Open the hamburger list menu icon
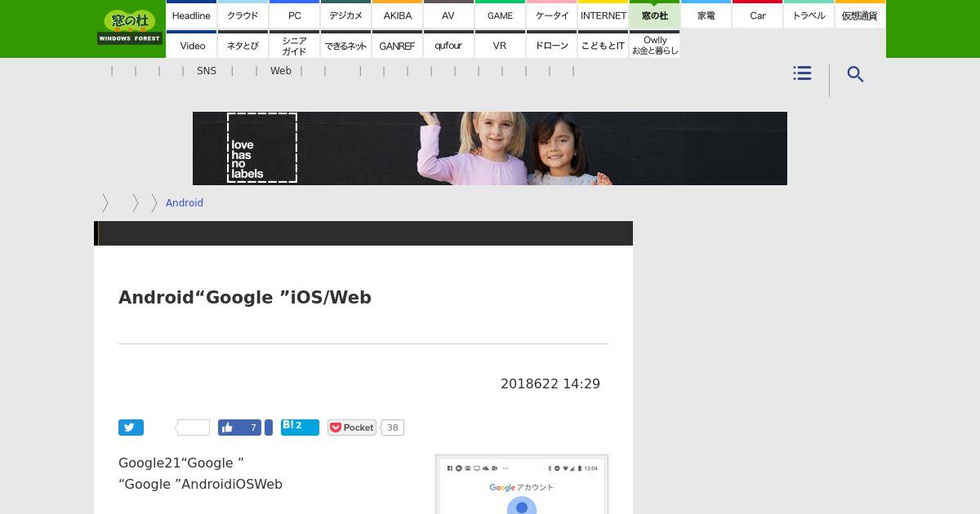980x514 pixels. pos(802,73)
